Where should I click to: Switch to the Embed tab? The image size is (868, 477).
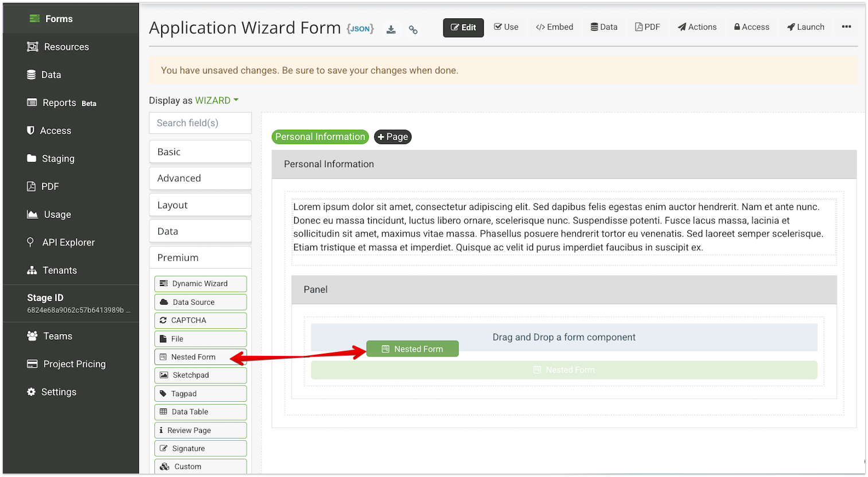coord(554,27)
